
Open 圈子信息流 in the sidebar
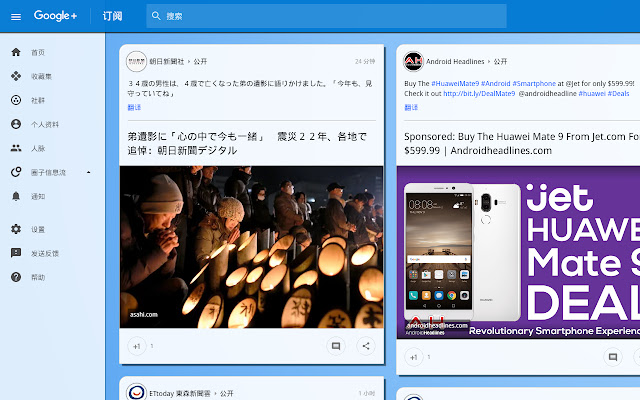coord(48,173)
